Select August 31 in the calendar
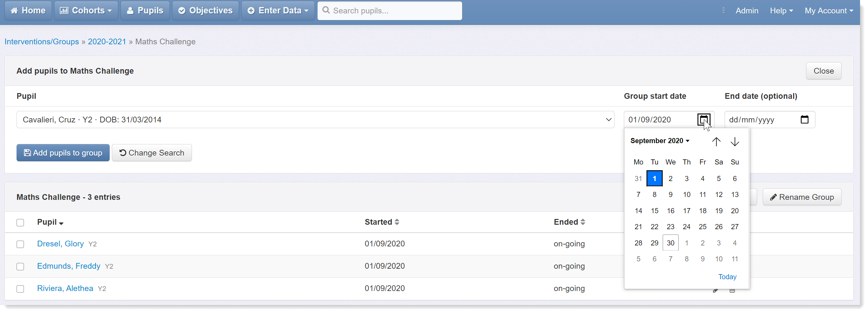This screenshot has height=313, width=868. pos(638,178)
